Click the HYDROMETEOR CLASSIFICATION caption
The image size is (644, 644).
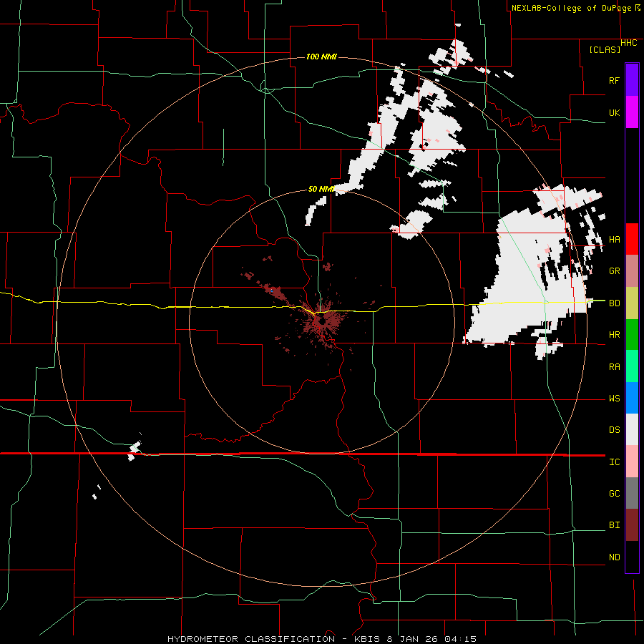[251, 639]
